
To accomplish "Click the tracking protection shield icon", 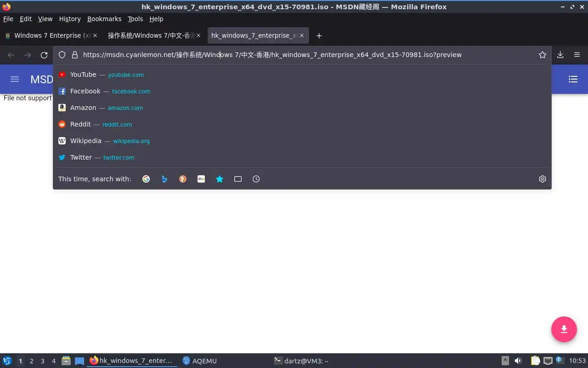I will tap(62, 55).
